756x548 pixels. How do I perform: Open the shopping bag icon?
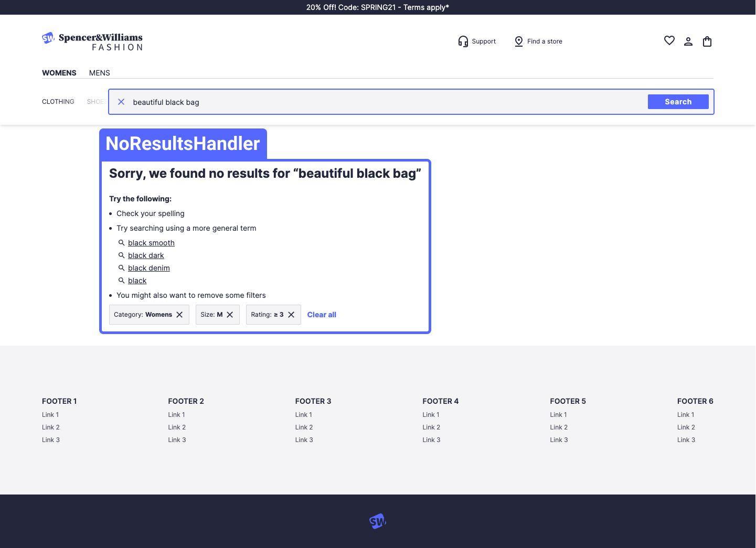click(707, 41)
